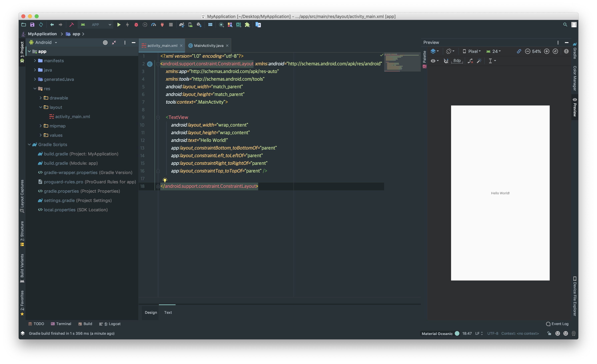Open the Pixel device dropdown
The width and height of the screenshot is (597, 364).
click(472, 51)
